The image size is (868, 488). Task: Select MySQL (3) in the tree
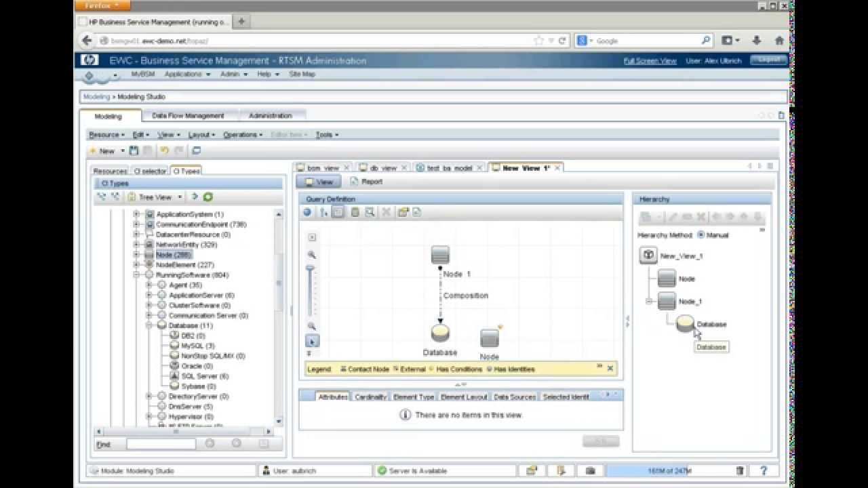198,346
